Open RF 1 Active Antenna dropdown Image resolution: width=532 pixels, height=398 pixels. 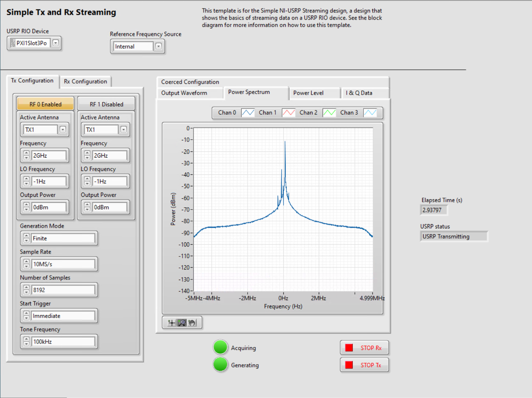124,129
